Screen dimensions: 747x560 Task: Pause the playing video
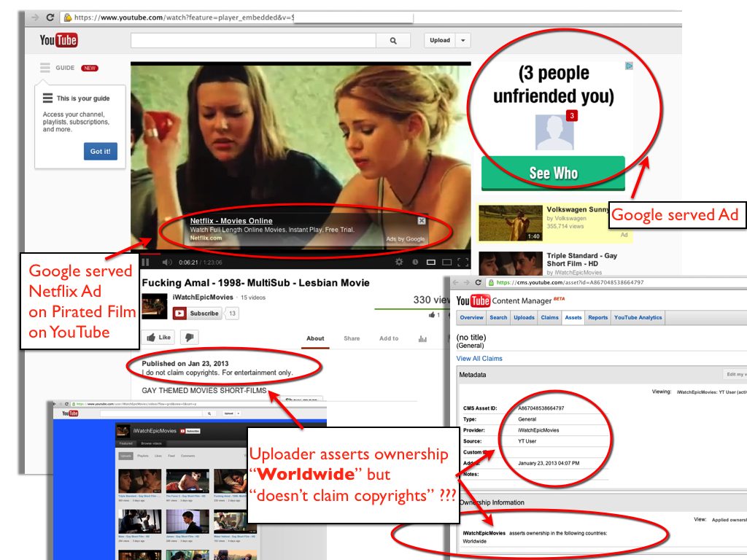point(145,262)
